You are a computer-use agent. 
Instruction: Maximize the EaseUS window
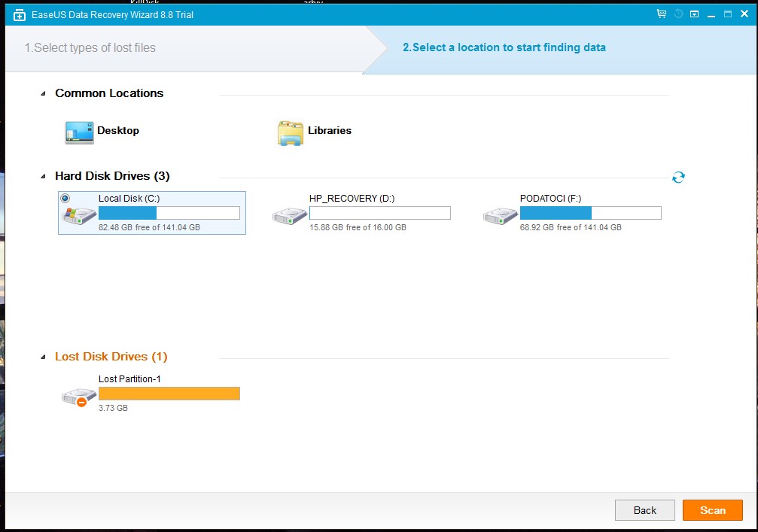tap(728, 14)
